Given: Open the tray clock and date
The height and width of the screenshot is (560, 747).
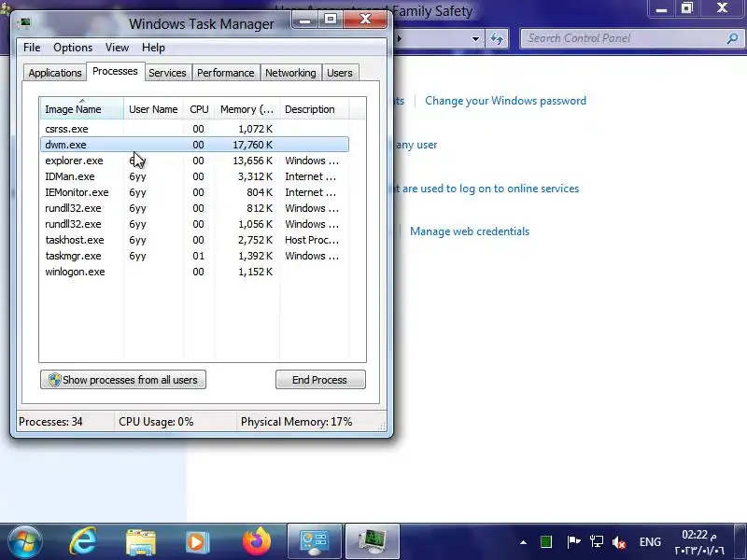Looking at the screenshot, I should coord(698,542).
